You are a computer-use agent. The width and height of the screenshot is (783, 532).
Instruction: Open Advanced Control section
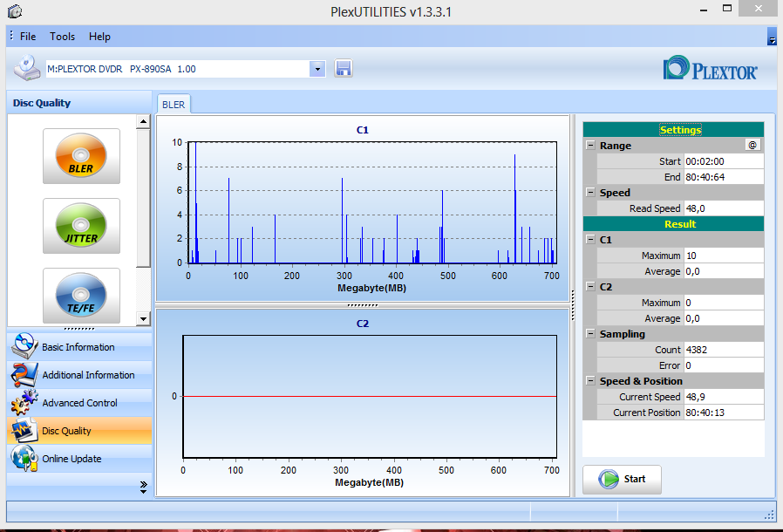[x=80, y=403]
